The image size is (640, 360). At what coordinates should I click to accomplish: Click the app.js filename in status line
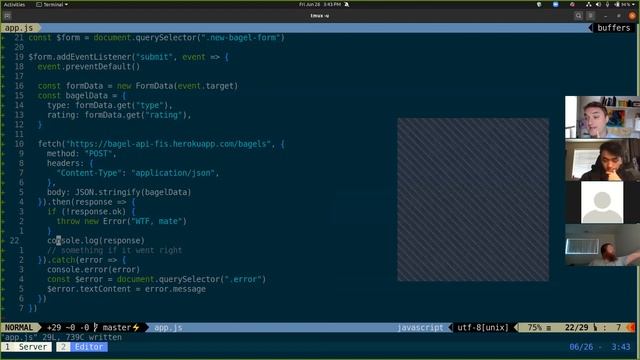coord(168,327)
